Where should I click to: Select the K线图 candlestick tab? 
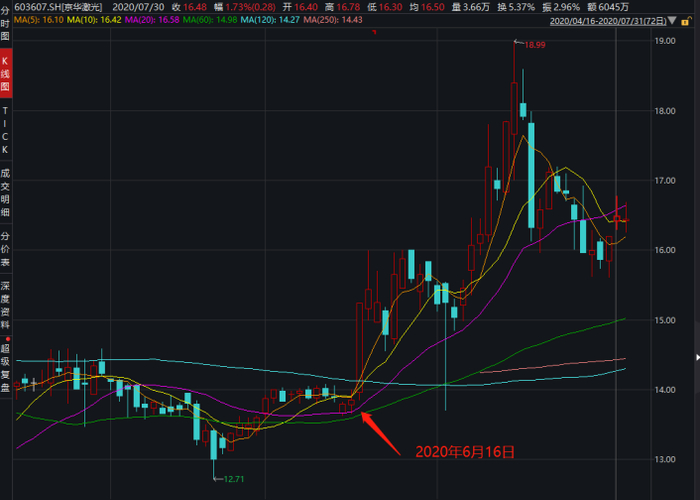tap(5, 73)
